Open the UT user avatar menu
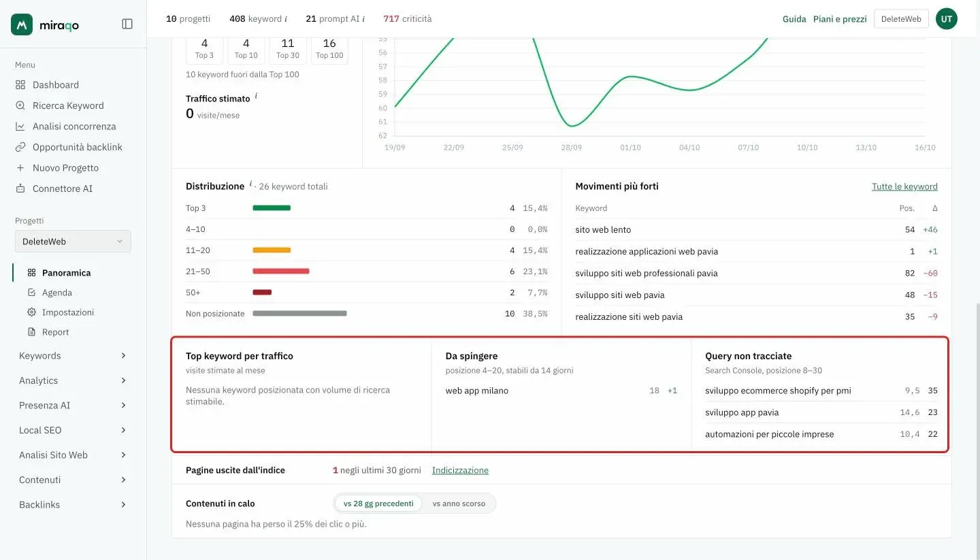980x560 pixels. pyautogui.click(x=947, y=19)
